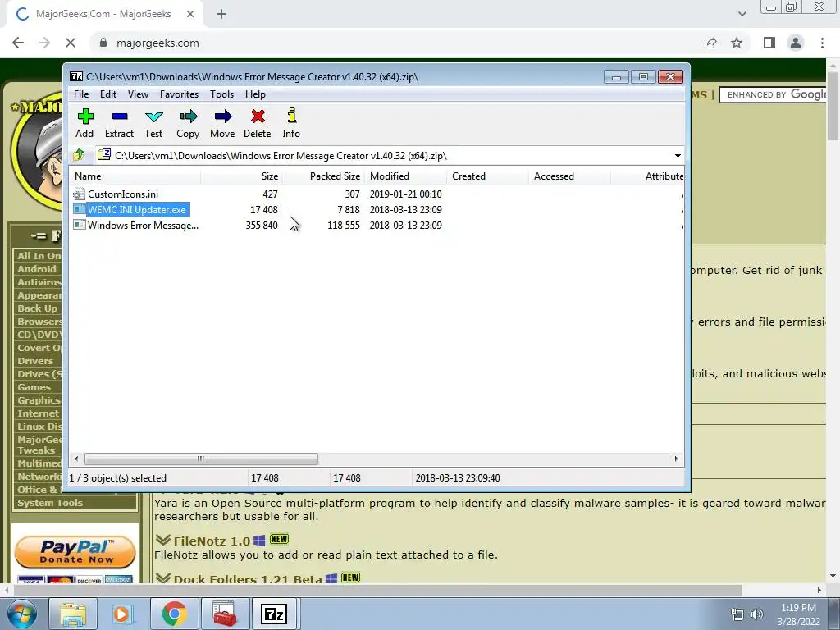840x630 pixels.
Task: Sort by the Created column header
Action: point(487,176)
